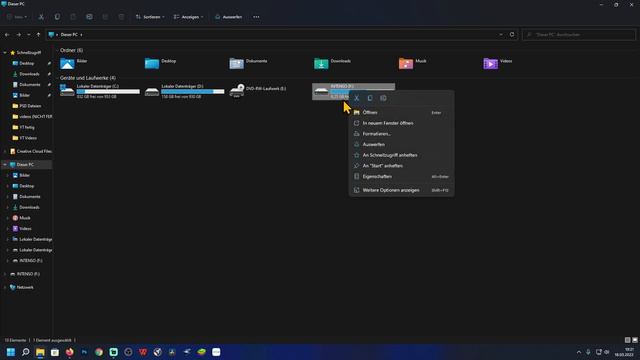Viewport: 640px width, 360px height.
Task: Expand the Creative Cloud Files node
Action: pyautogui.click(x=5, y=151)
